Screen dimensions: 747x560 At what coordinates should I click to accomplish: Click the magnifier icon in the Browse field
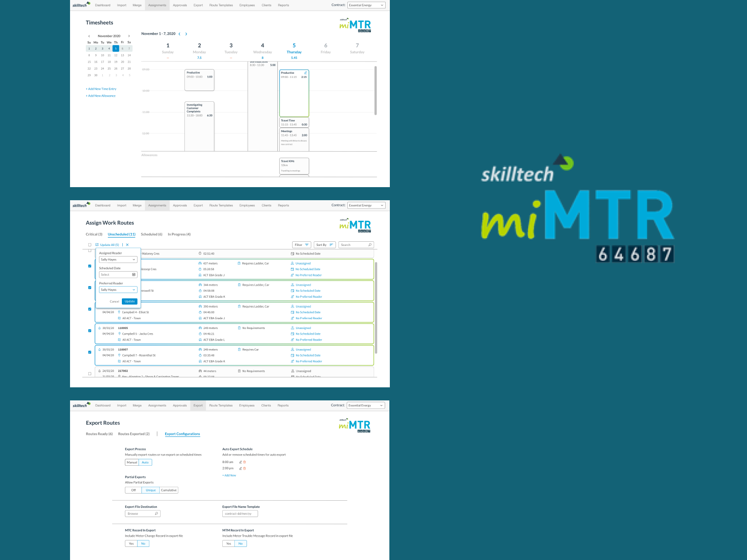[156, 513]
